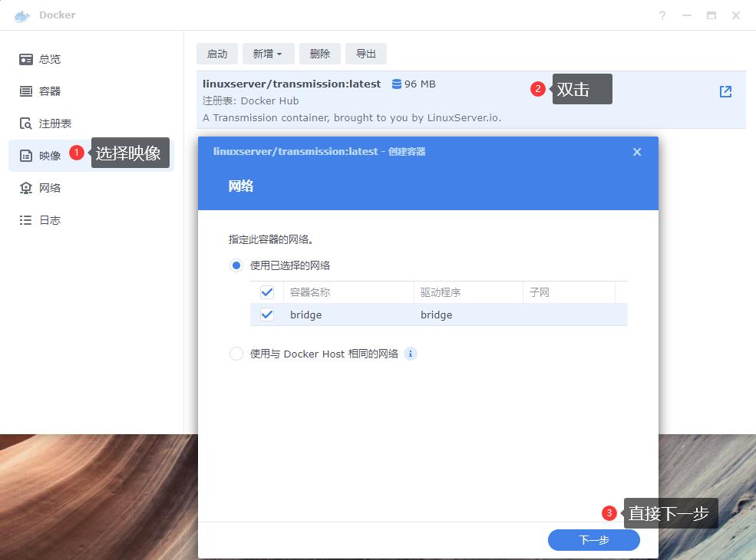Open transmission image details via external link icon
Image resolution: width=756 pixels, height=560 pixels.
click(x=725, y=91)
